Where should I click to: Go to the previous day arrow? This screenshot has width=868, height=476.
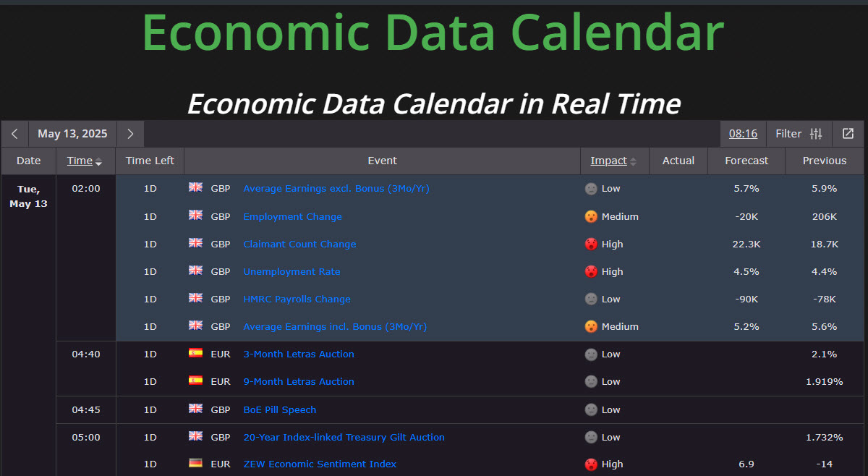pos(14,134)
